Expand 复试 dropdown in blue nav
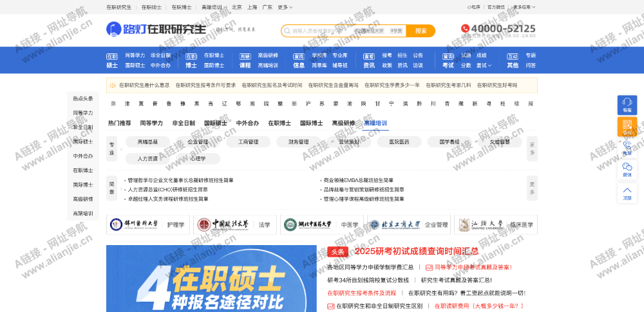Image resolution: width=644 pixels, height=312 pixels. [484, 65]
